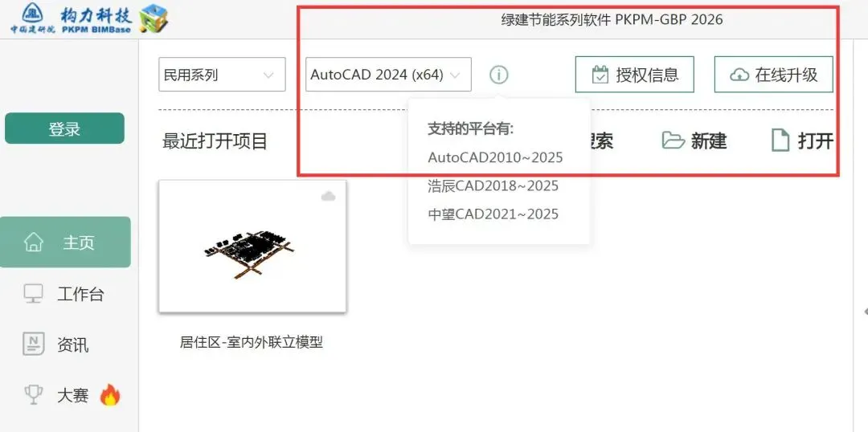Click the 授权信息 button
Viewport: 868px width, 432px height.
tap(635, 74)
